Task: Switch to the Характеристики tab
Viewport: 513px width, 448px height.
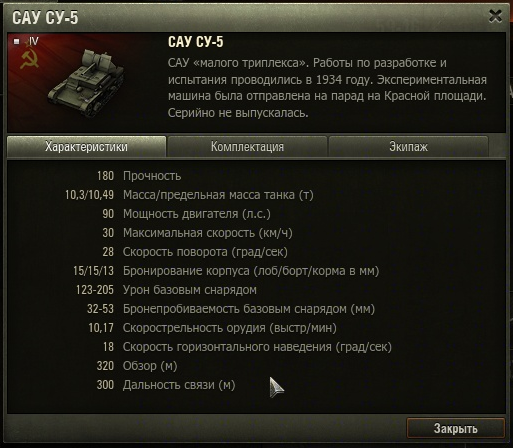Action: (86, 147)
